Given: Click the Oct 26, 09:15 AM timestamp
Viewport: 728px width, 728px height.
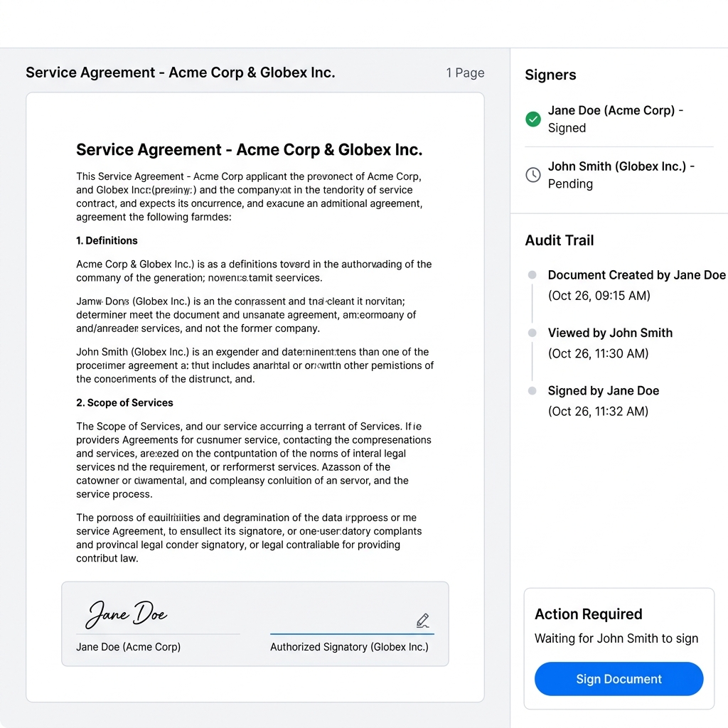Looking at the screenshot, I should (599, 296).
